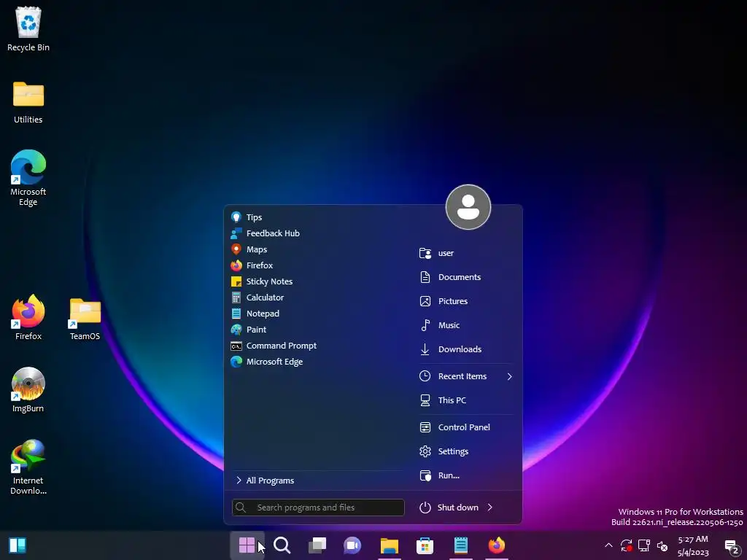Click the Start button on taskbar
Screen dimensions: 747x560
247,545
